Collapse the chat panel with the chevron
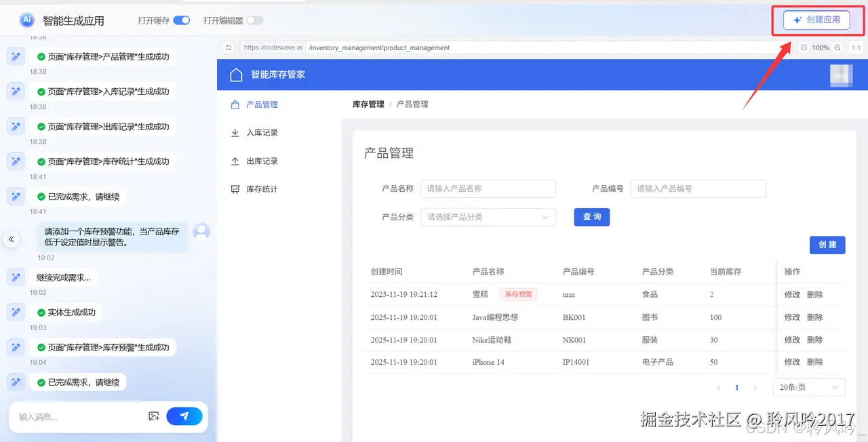The width and height of the screenshot is (868, 442). pos(11,239)
